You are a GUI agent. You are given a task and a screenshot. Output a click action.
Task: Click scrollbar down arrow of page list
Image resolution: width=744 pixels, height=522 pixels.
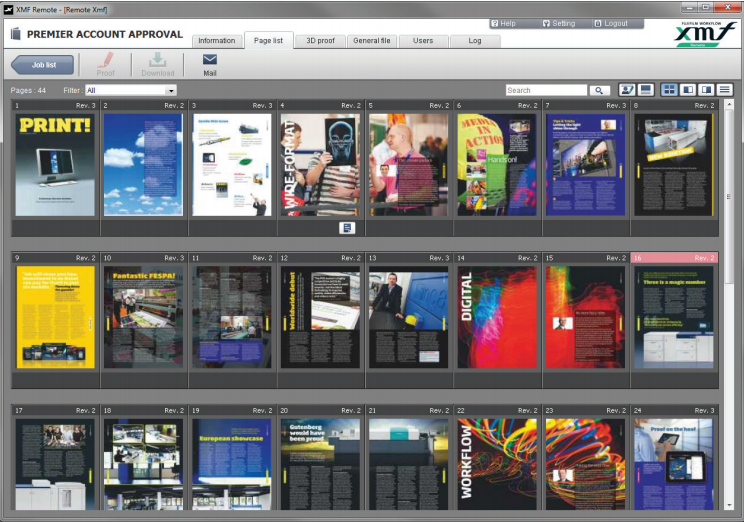(x=729, y=505)
